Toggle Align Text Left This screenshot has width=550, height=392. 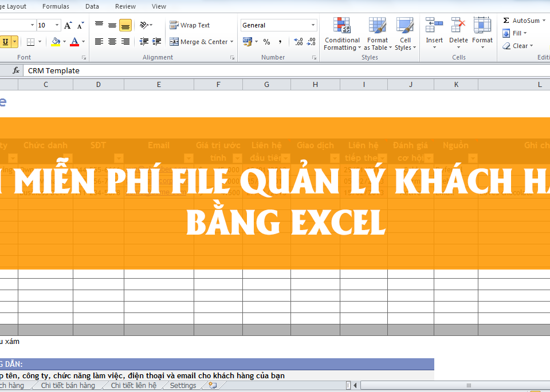99,42
